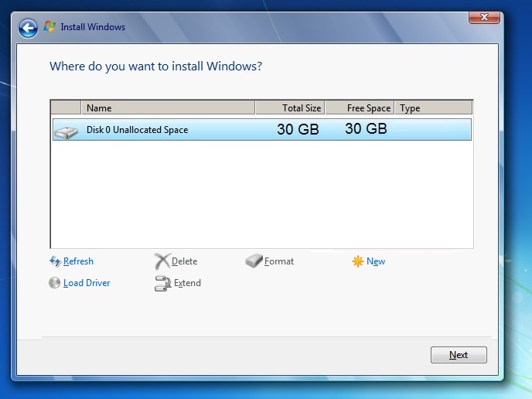Click the 30 GB total size value
Image resolution: width=532 pixels, height=399 pixels.
[298, 129]
